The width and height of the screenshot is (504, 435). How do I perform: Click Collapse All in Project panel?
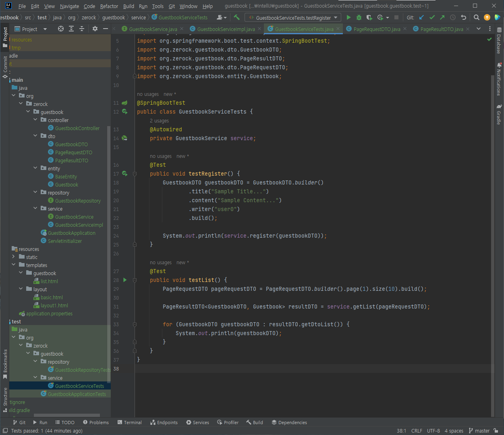(82, 29)
